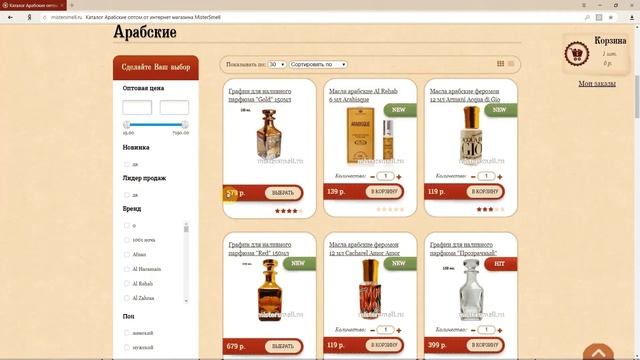Add Cacharel Amor Amor oil to cart

tap(384, 345)
